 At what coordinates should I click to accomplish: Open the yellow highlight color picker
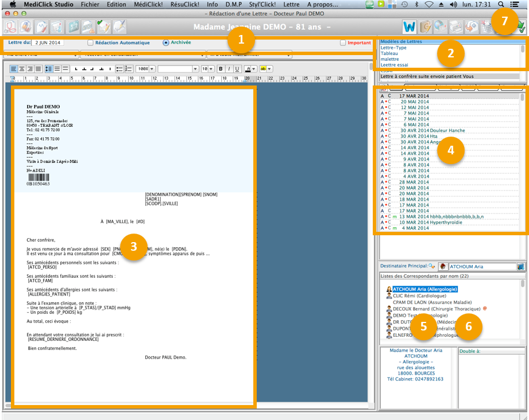265,69
